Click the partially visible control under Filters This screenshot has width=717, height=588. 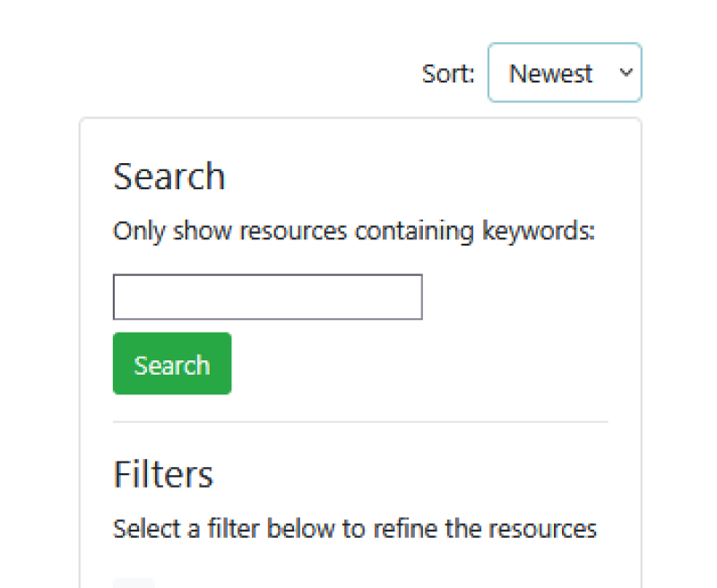pos(134,583)
